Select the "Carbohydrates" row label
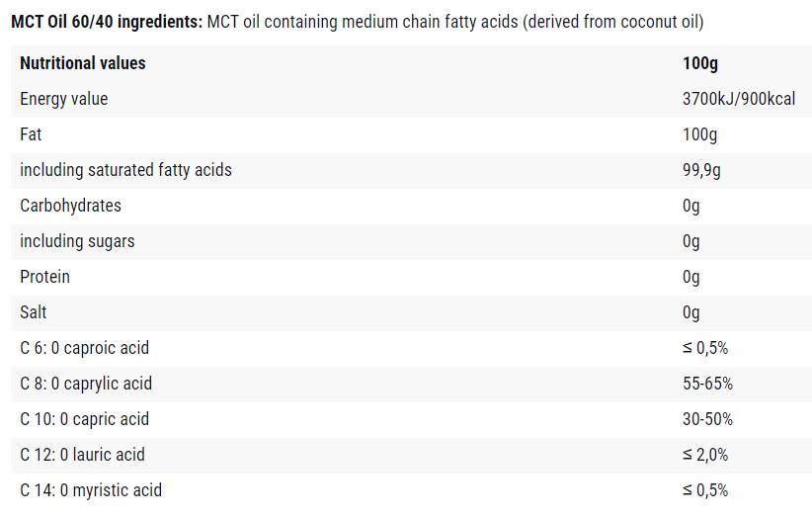This screenshot has height=519, width=812. (70, 206)
